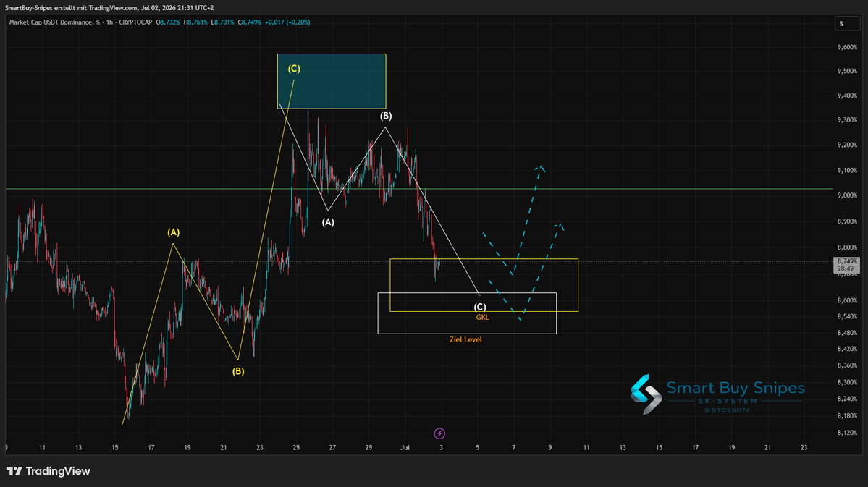Click the yellow (B) wave label
The image size is (868, 487).
[238, 371]
